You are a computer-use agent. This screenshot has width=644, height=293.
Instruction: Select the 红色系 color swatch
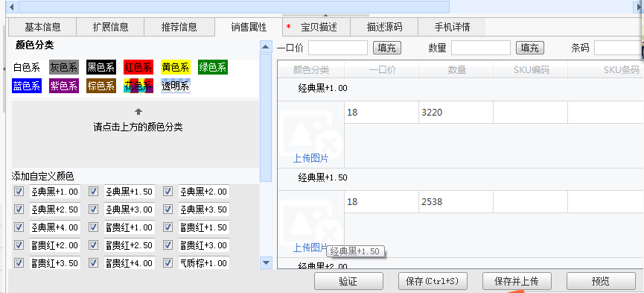[138, 67]
